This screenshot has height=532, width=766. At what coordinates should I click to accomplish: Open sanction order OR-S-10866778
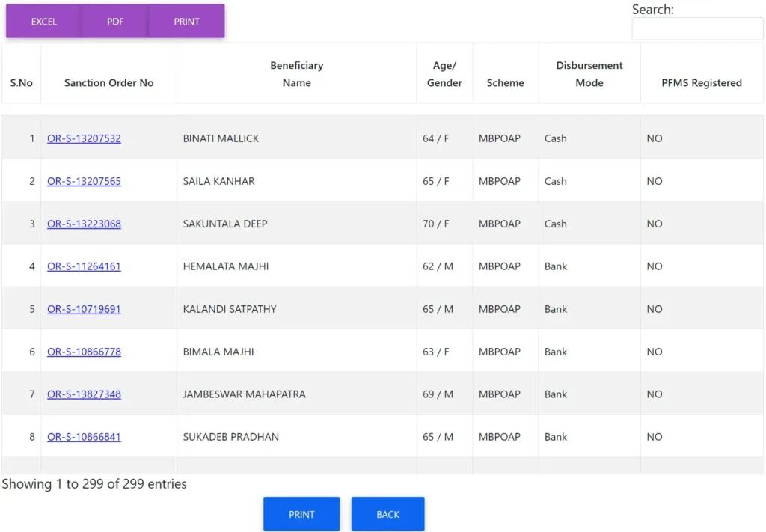(x=84, y=352)
